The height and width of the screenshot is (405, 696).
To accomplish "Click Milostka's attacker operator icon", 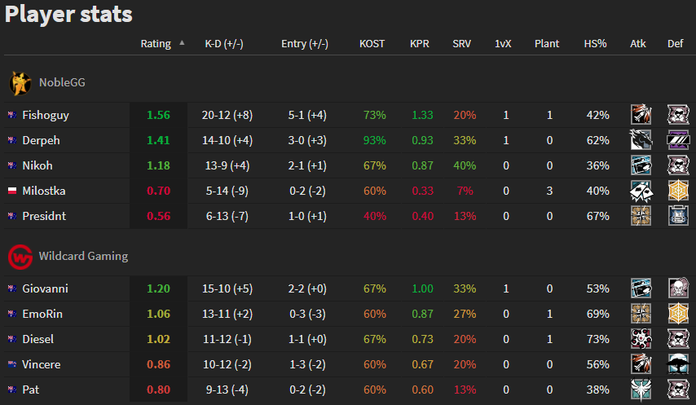I will (x=641, y=191).
